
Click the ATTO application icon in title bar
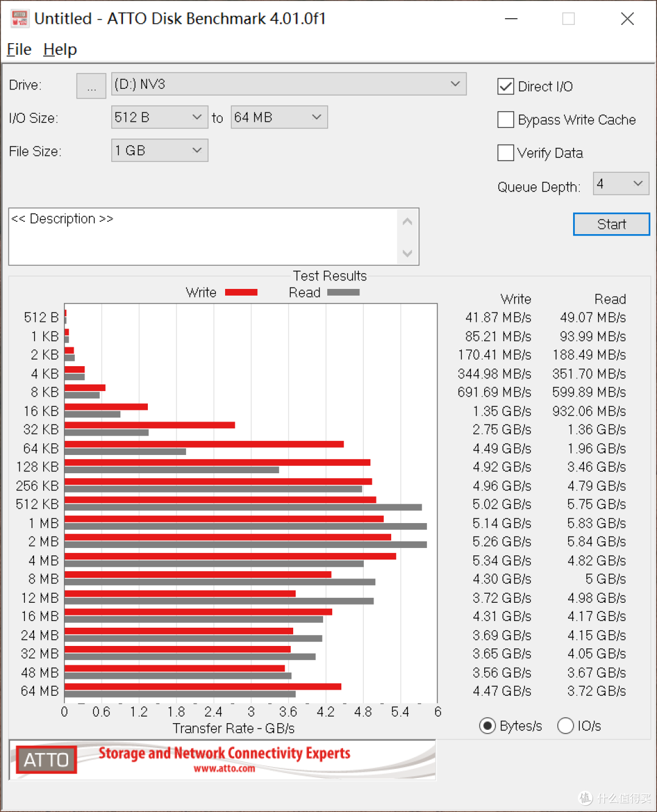pos(19,18)
